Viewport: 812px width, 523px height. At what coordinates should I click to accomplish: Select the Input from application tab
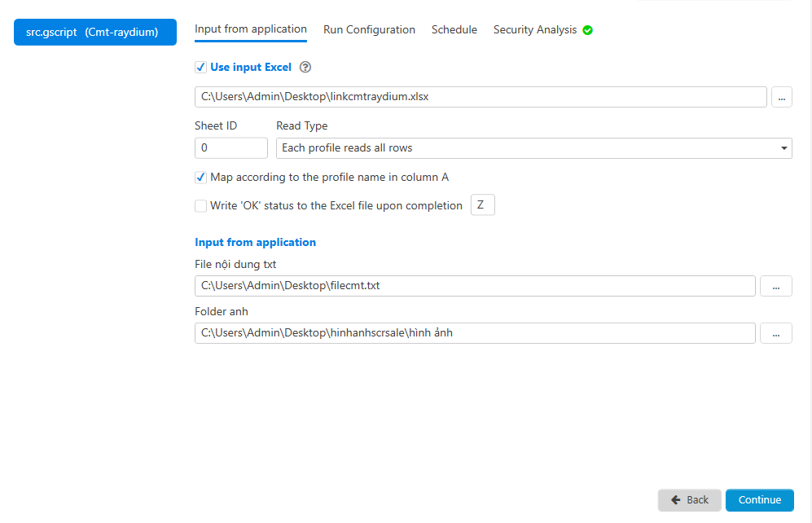pyautogui.click(x=251, y=29)
